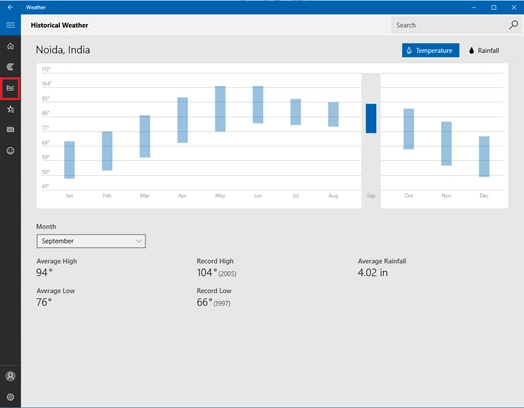Open the Settings gear icon
The width and height of the screenshot is (524, 408).
10,397
